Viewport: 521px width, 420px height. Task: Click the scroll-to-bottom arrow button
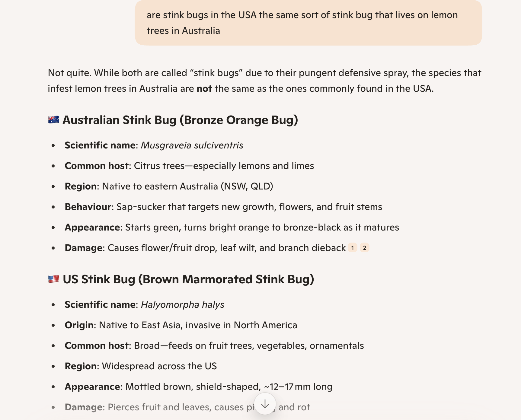(265, 404)
